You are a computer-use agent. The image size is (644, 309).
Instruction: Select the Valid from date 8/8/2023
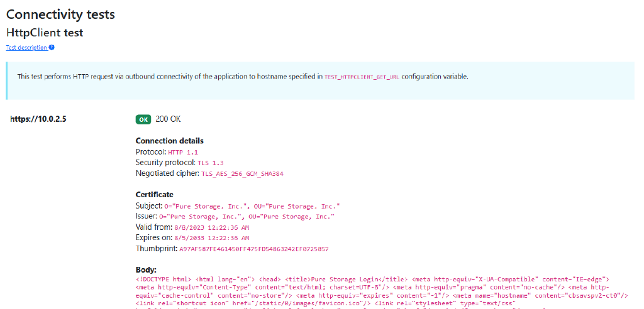211,227
